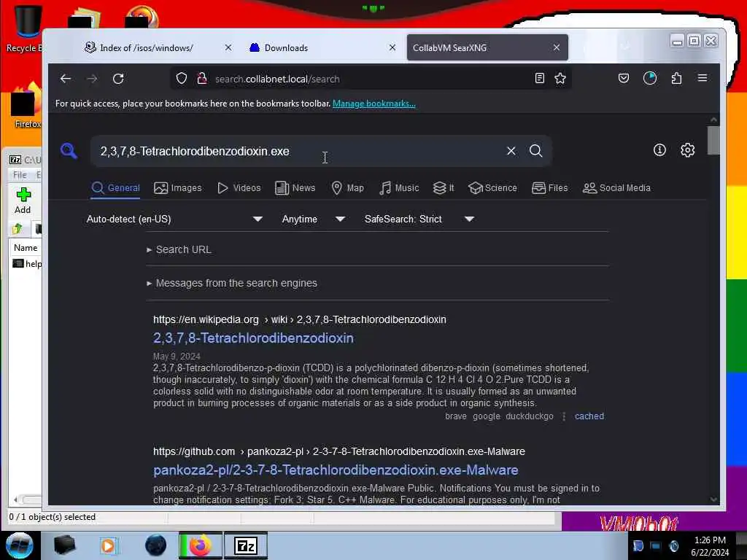Click the black folder taskbar icon
The image size is (747, 560).
[x=65, y=545]
